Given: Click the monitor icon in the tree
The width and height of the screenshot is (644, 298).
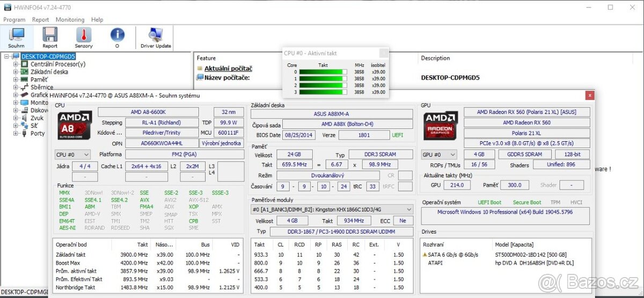Looking at the screenshot, I should coord(24,103).
